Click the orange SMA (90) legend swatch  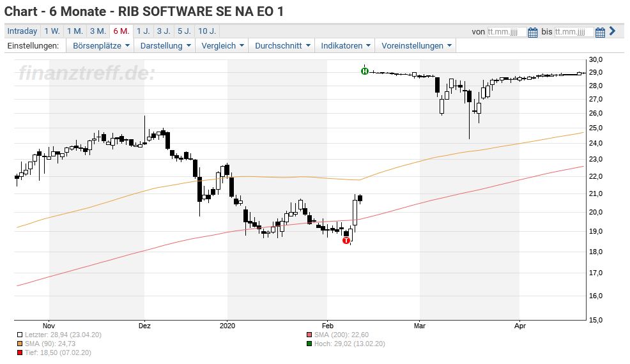(x=20, y=344)
